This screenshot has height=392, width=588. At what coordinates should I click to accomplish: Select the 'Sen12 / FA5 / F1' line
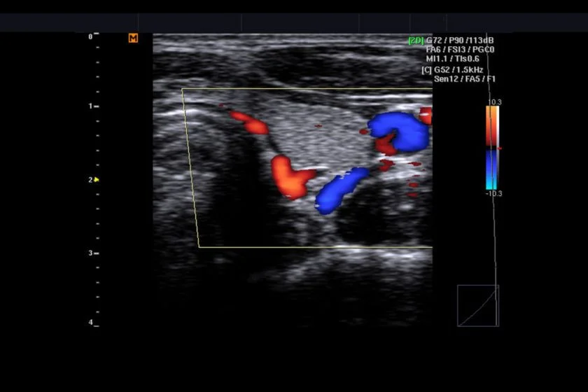pos(465,79)
